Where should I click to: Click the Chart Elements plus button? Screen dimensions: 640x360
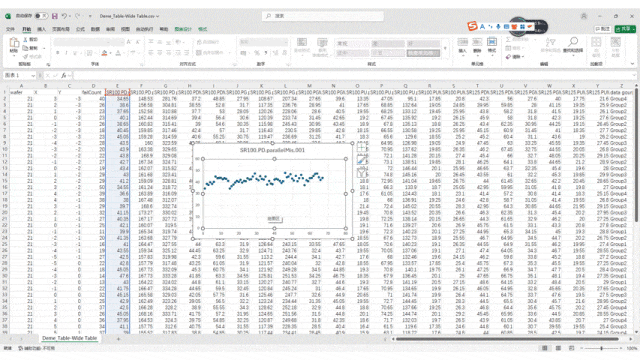coord(361,148)
